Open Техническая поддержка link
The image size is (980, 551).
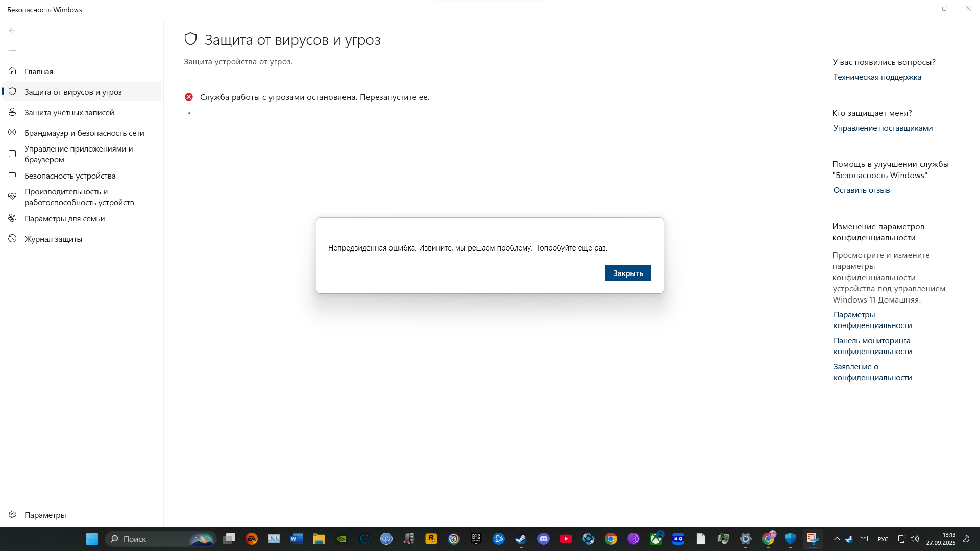point(877,77)
